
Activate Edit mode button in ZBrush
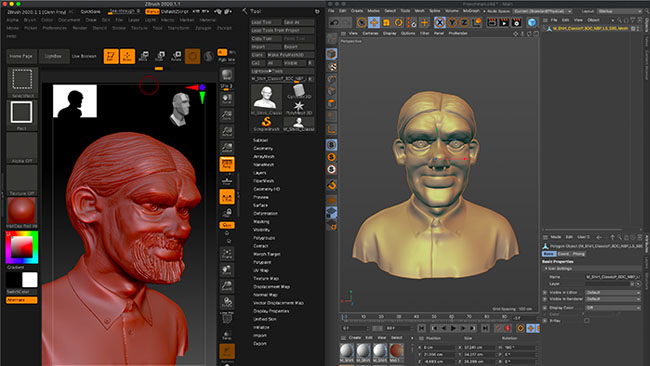(111, 56)
